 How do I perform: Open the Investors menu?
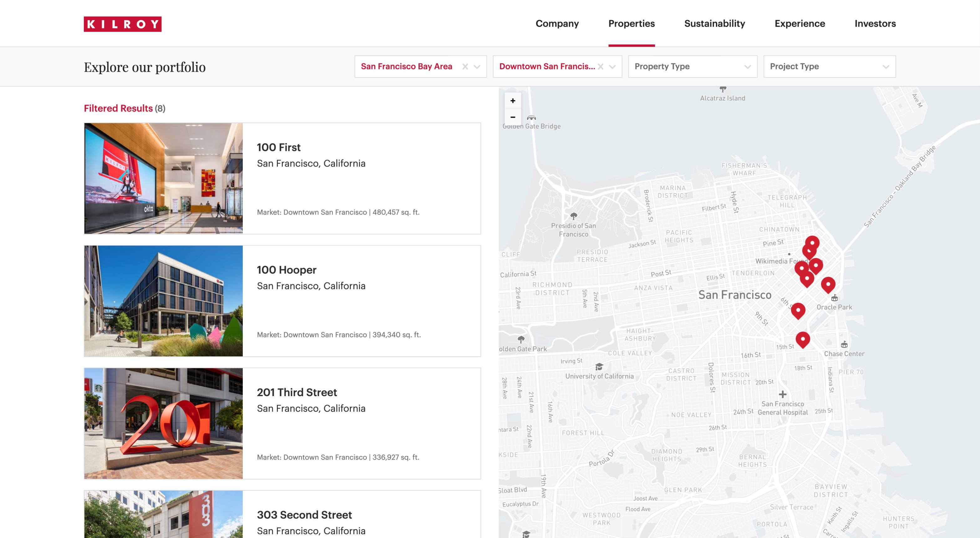coord(875,23)
